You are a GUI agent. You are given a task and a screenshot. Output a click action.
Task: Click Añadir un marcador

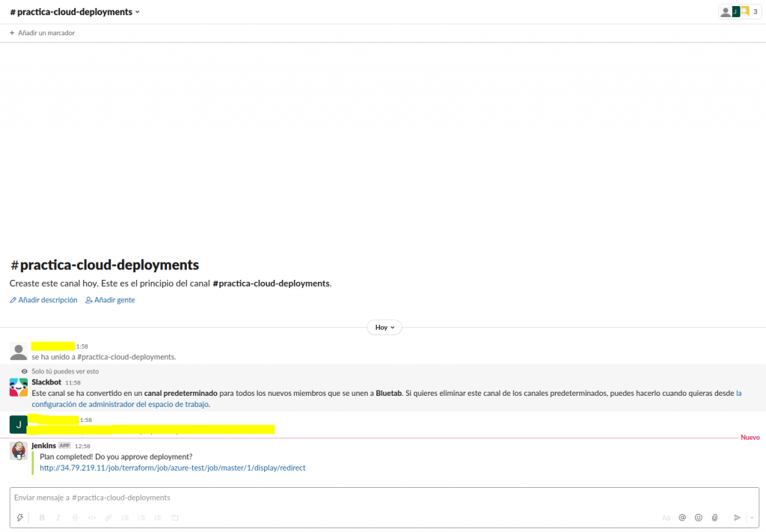pyautogui.click(x=42, y=33)
